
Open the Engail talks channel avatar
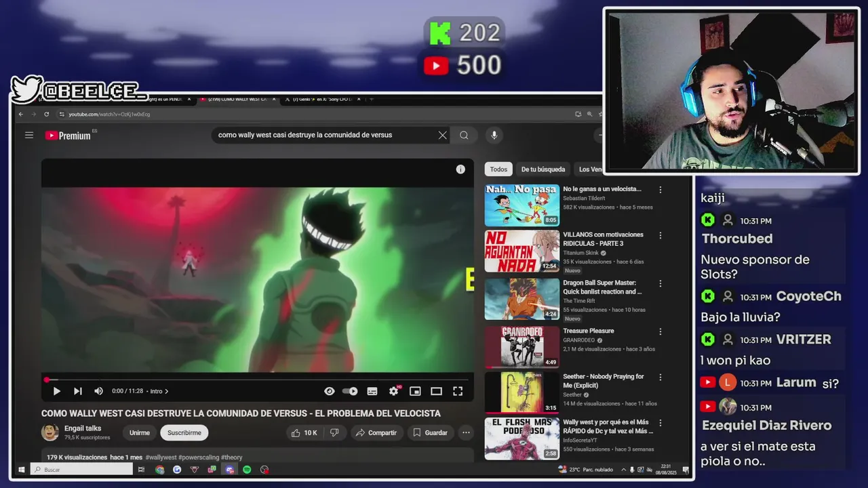[50, 432]
